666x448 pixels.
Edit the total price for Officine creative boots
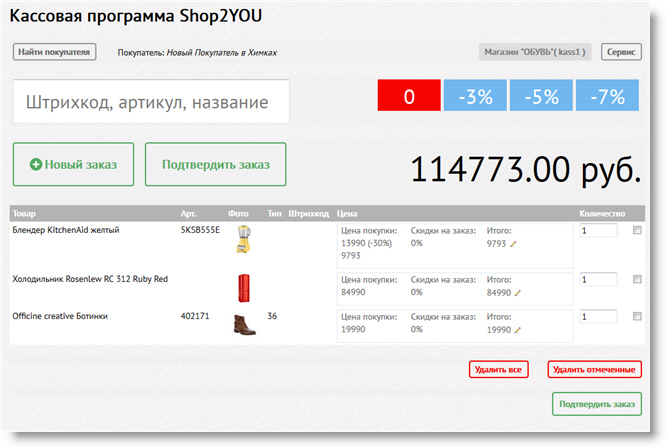(518, 330)
